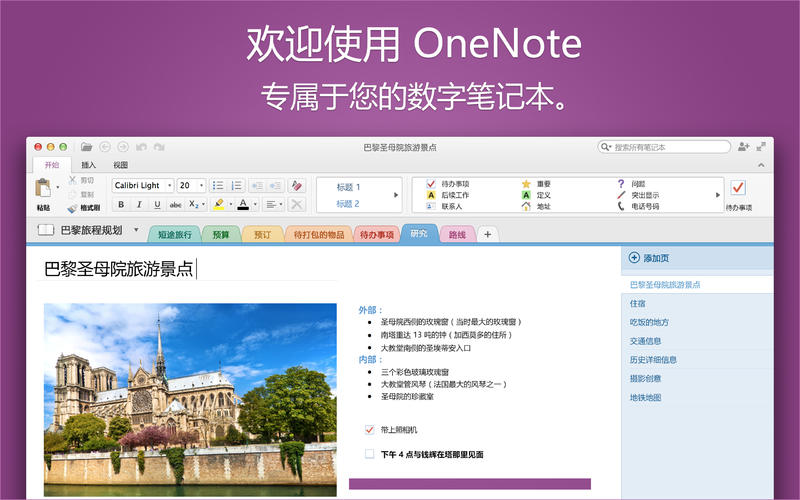Toggle bold formatting
The image size is (800, 500).
pos(121,205)
